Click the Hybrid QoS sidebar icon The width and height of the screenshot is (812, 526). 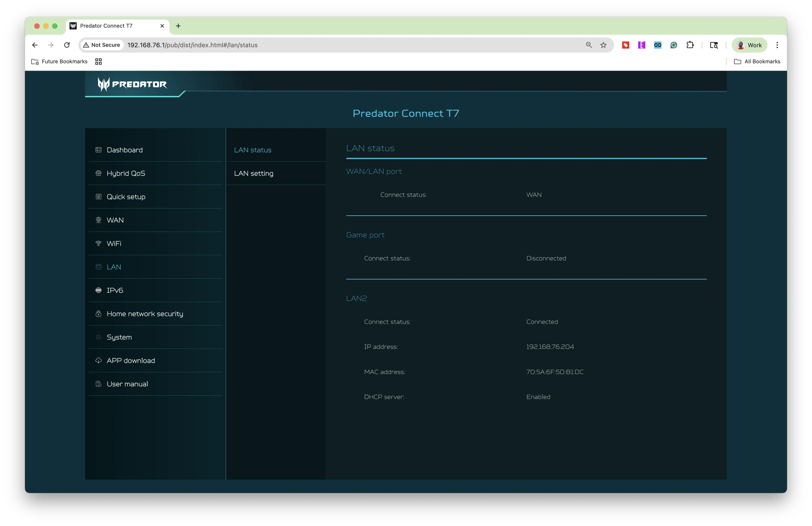click(98, 173)
